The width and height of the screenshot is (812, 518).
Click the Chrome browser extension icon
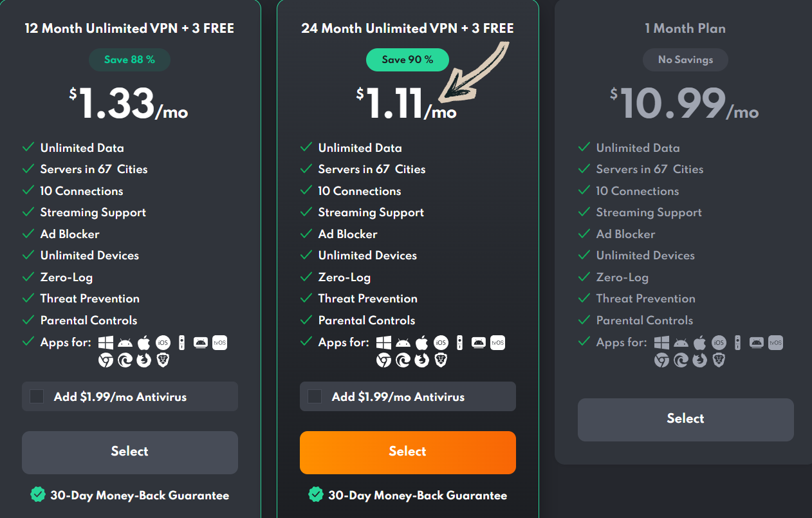[x=384, y=360]
